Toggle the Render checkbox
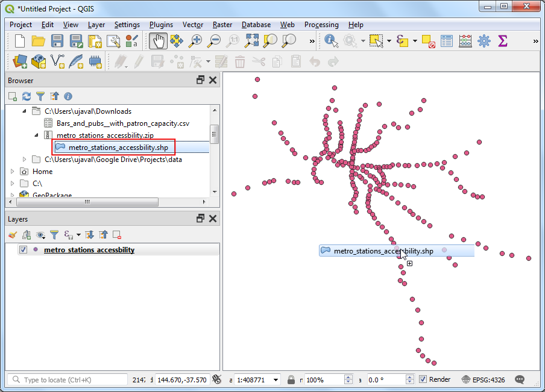The image size is (545, 392). coord(423,379)
